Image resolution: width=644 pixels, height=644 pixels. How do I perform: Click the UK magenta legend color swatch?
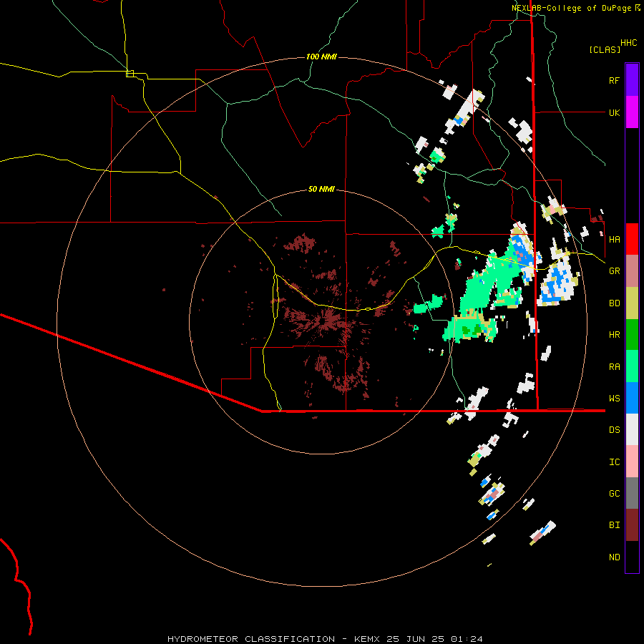pos(632,112)
